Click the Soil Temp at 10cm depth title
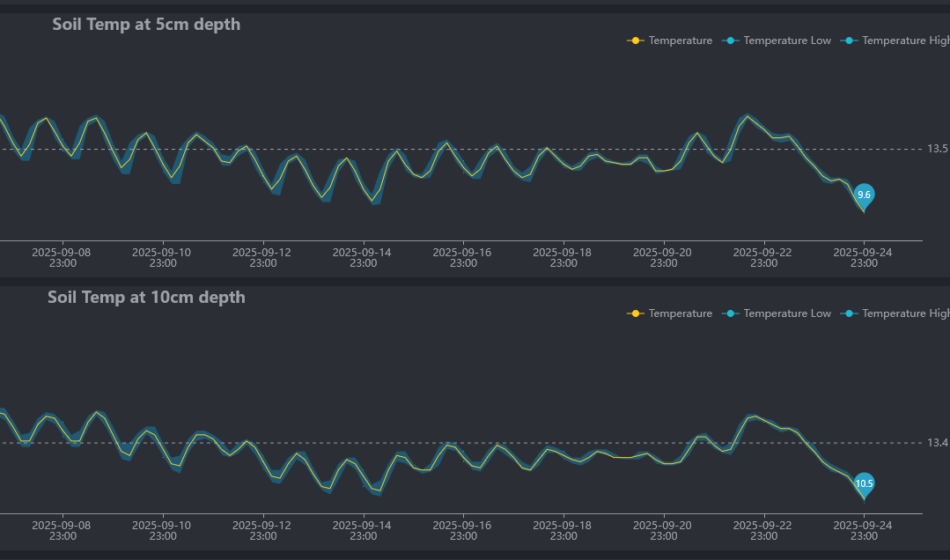Image resolution: width=950 pixels, height=560 pixels. (x=146, y=298)
